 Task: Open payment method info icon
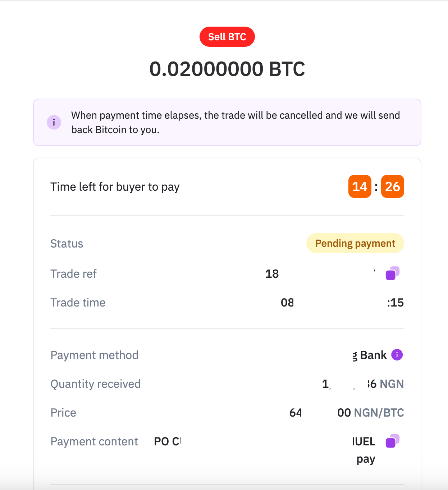(397, 355)
